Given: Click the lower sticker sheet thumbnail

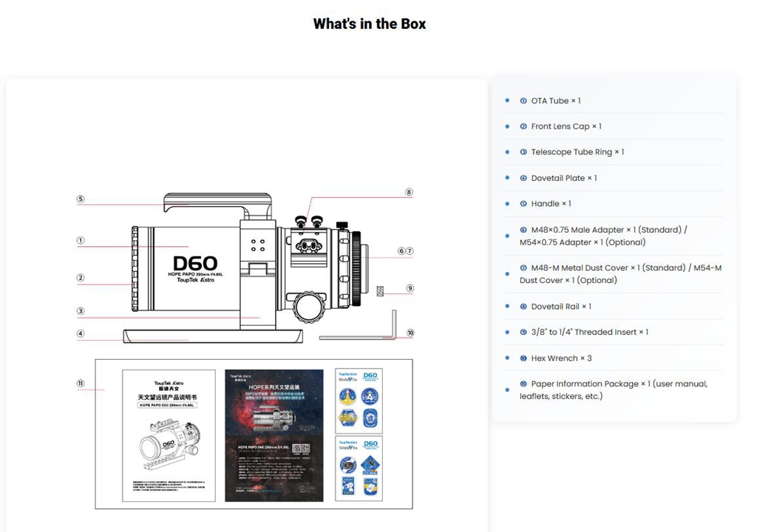Looking at the screenshot, I should [359, 468].
